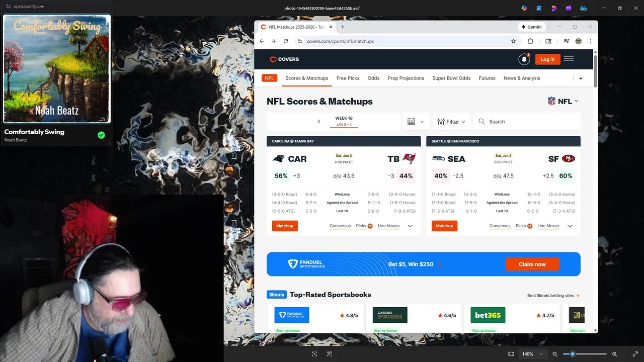
Task: Open Matchup for Carolina @ Tampa Bay
Action: tap(285, 226)
